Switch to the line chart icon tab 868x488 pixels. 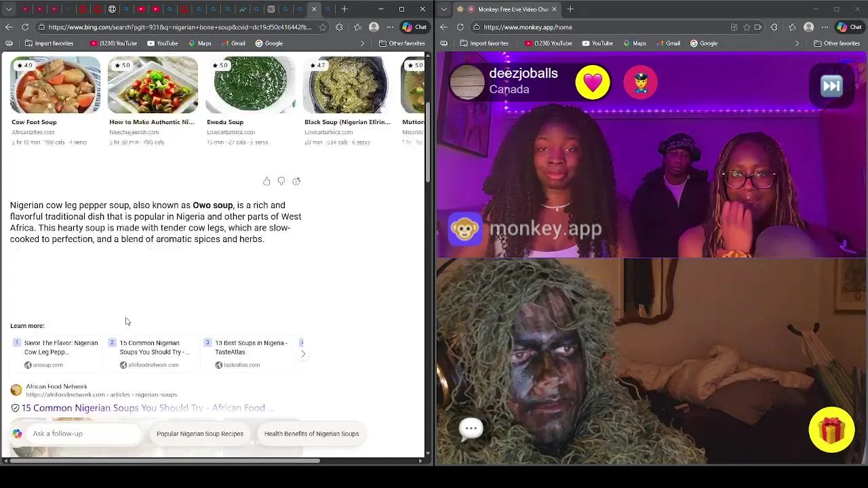click(242, 9)
